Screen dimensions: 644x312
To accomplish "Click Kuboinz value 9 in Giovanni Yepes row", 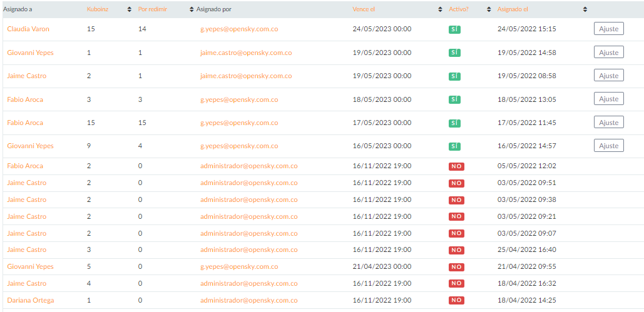I will pyautogui.click(x=89, y=146).
